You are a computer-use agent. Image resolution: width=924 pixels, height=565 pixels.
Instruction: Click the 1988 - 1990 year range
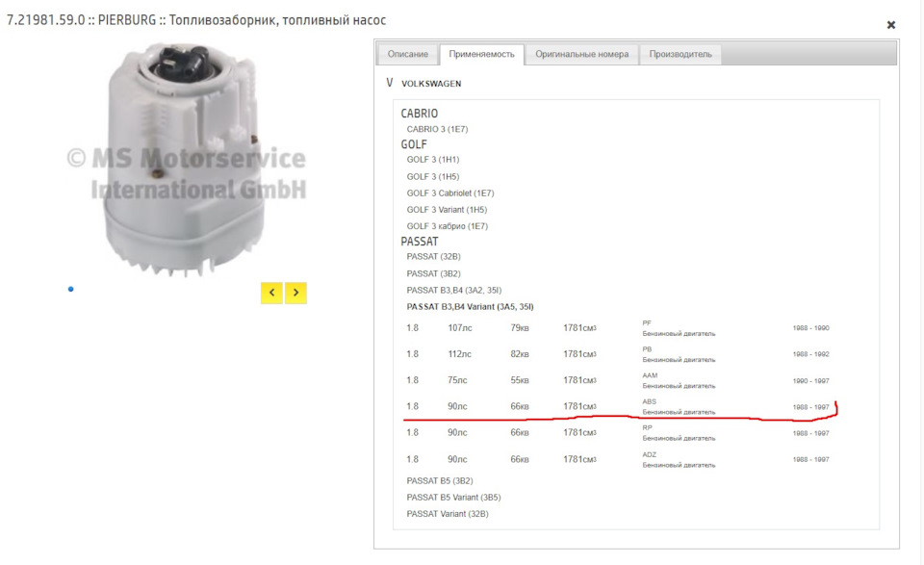(810, 328)
